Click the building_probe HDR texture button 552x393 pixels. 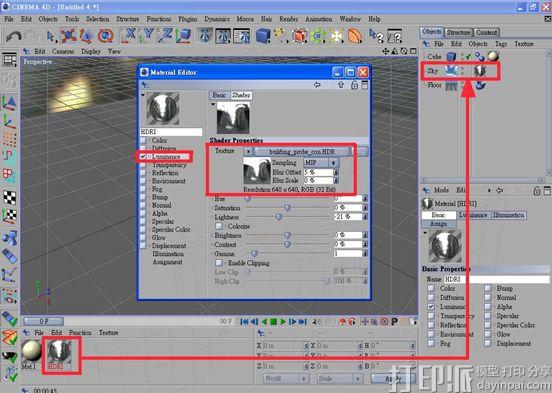(x=302, y=152)
